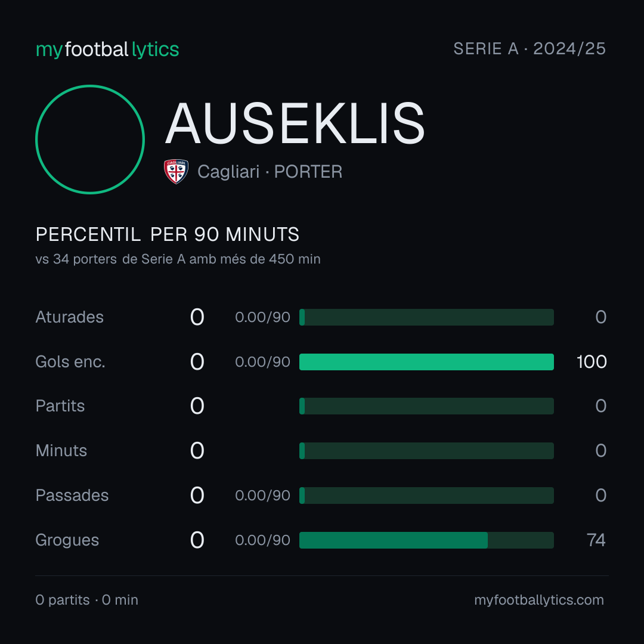Click the Aturades percentile bar

click(x=426, y=317)
